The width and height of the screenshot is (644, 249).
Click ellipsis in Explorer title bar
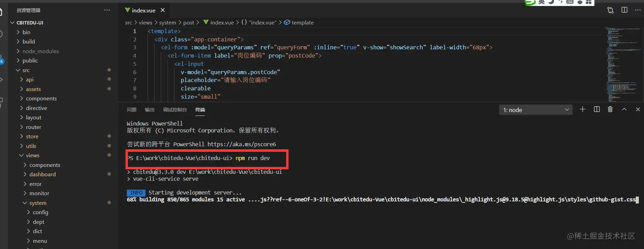[x=107, y=10]
